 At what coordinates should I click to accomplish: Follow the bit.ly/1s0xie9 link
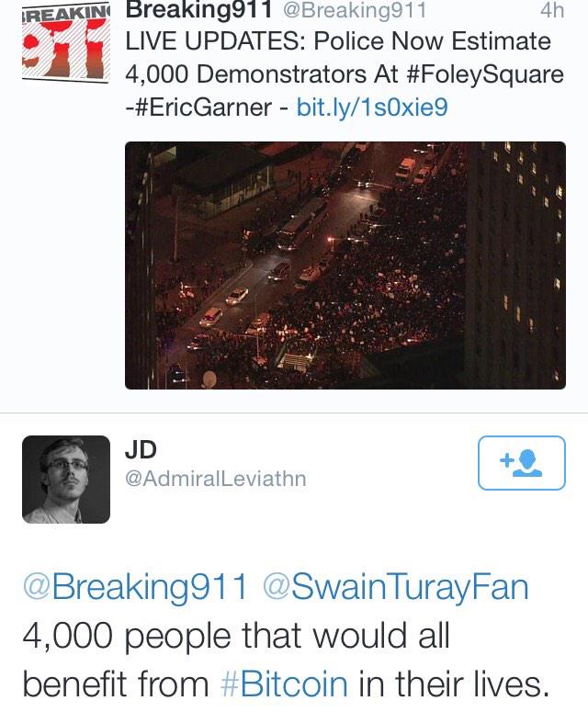pos(372,107)
